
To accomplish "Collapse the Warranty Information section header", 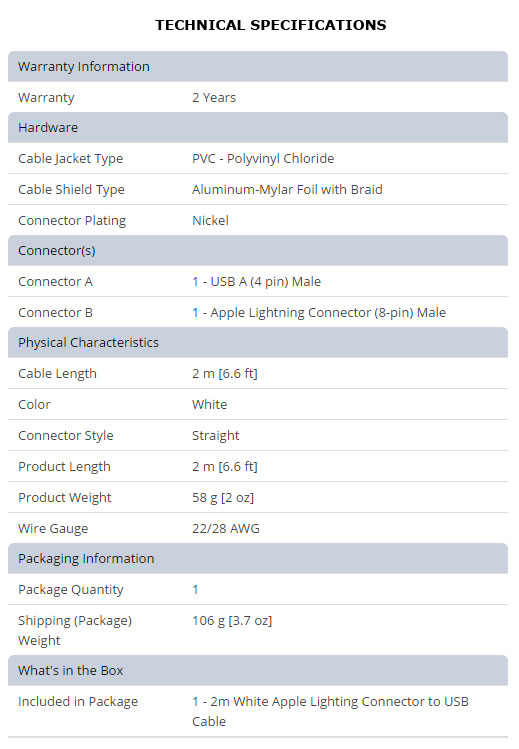I will tap(258, 66).
